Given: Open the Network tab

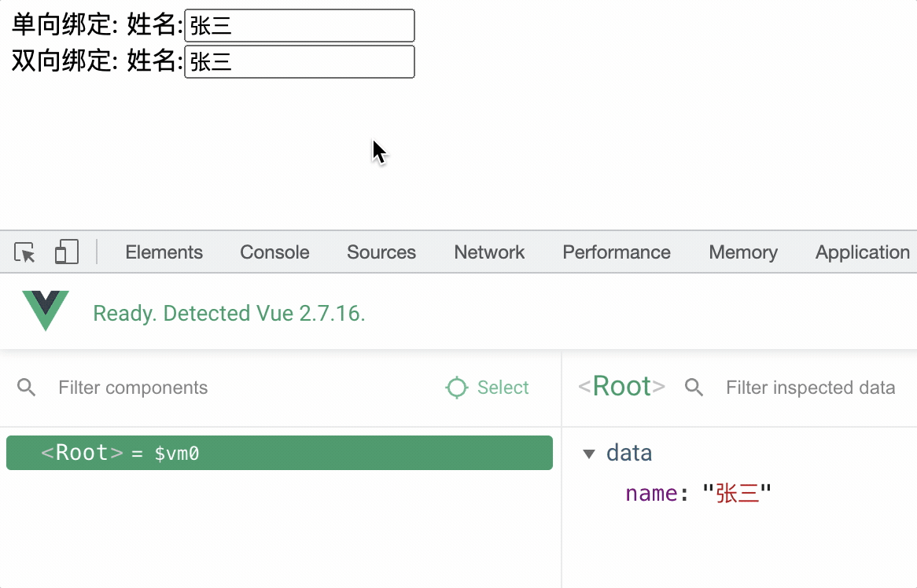Looking at the screenshot, I should tap(489, 252).
